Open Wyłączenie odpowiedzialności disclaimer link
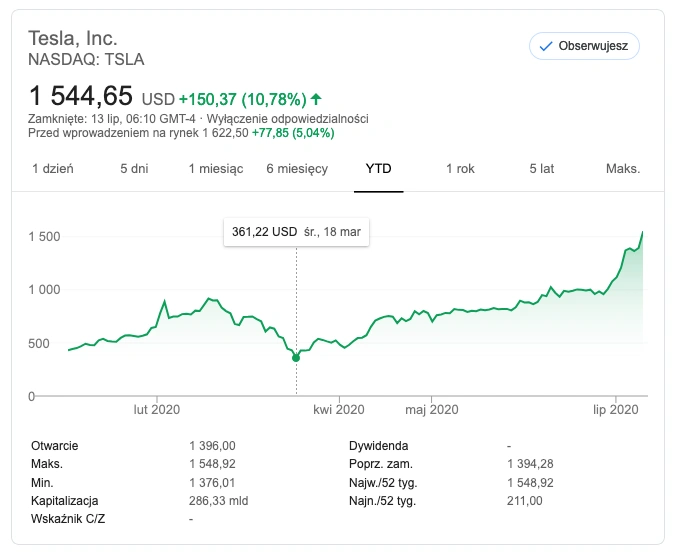 (288, 119)
